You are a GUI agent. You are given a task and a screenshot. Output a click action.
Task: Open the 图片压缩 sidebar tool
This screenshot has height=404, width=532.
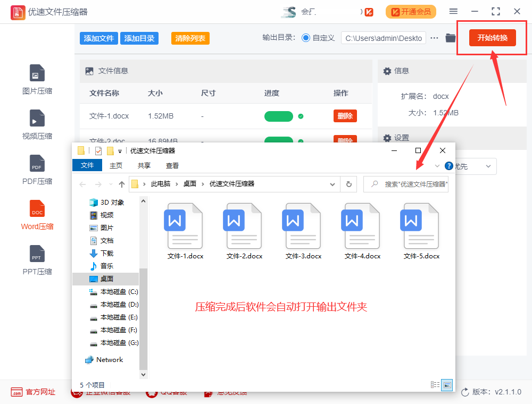(37, 79)
